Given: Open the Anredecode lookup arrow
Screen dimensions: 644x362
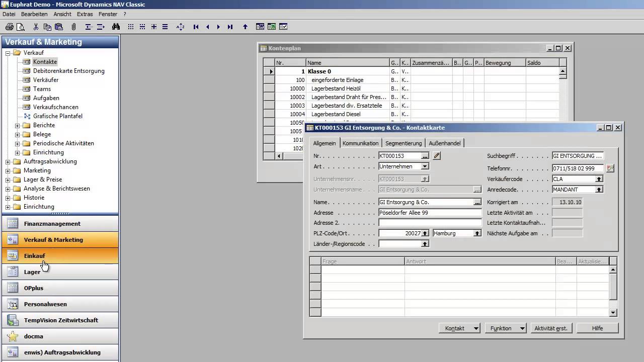Looking at the screenshot, I should 599,190.
